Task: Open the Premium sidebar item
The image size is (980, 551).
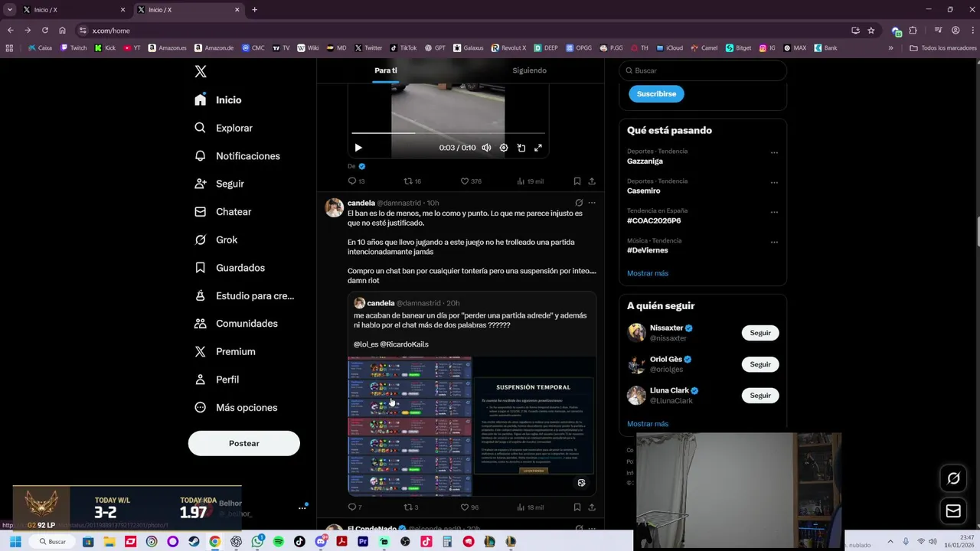Action: point(225,352)
